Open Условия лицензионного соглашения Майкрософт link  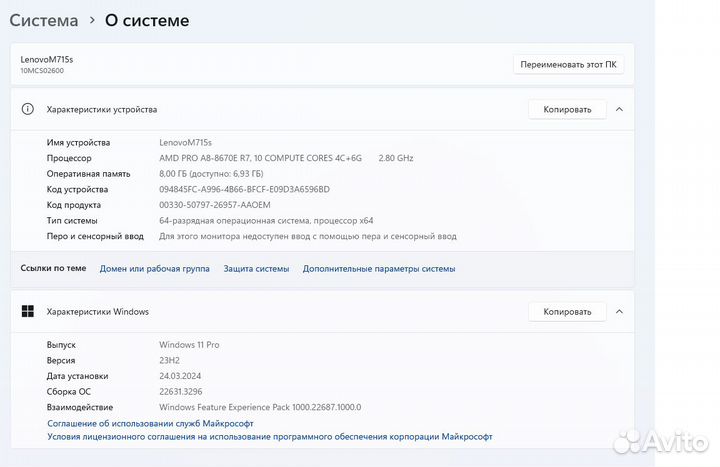pyautogui.click(x=270, y=437)
